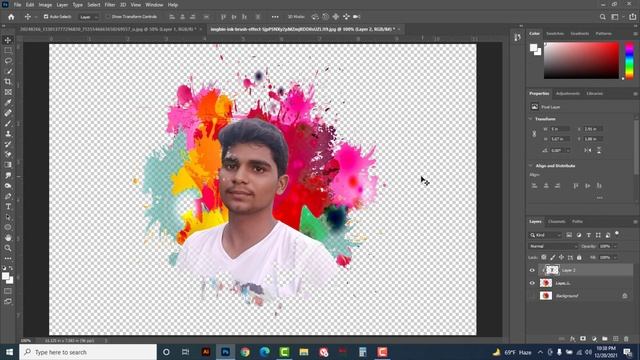
Task: Create a new layer
Action: pyautogui.click(x=616, y=339)
